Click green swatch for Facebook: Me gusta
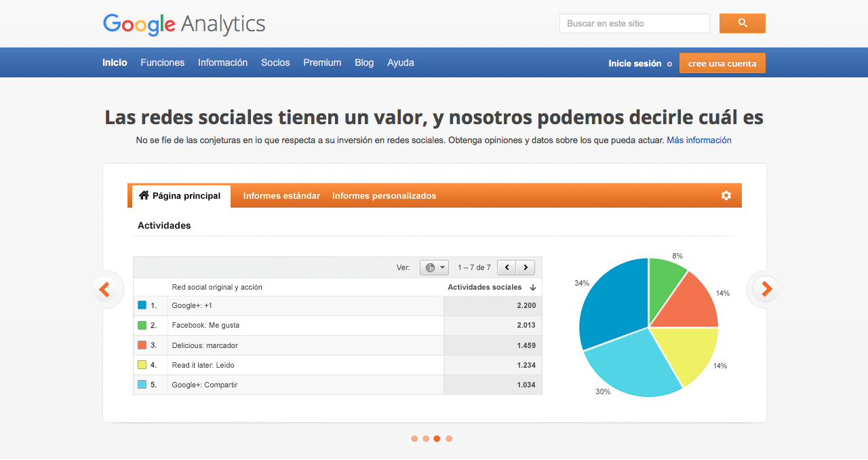Viewport: 868px width, 460px height. tap(142, 325)
